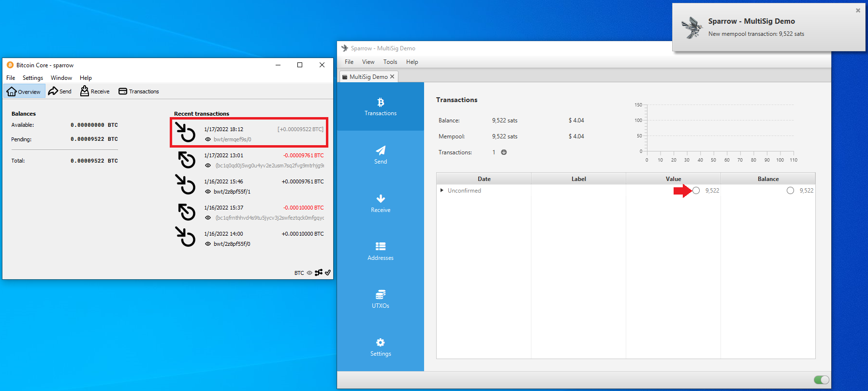This screenshot has width=868, height=391.
Task: Toggle server connection switch in Sparrow status bar
Action: [x=822, y=380]
